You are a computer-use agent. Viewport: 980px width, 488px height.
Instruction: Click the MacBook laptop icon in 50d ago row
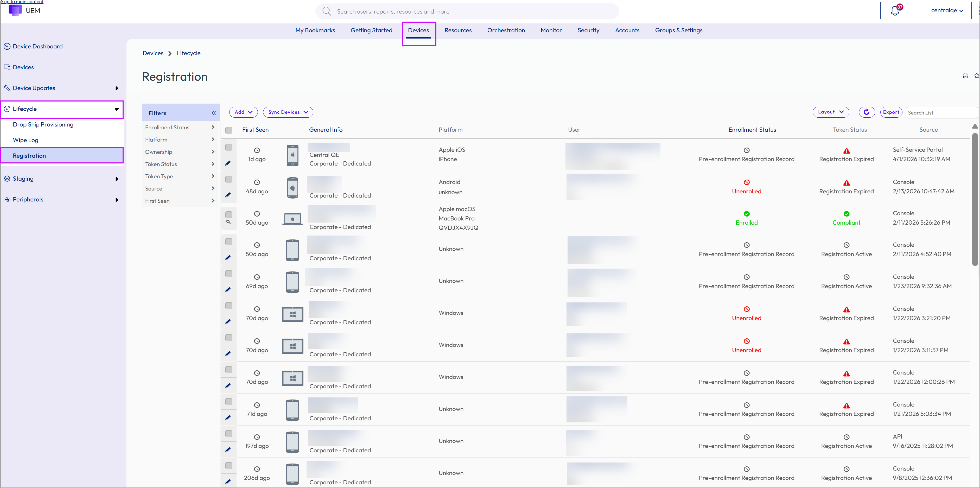pyautogui.click(x=292, y=219)
